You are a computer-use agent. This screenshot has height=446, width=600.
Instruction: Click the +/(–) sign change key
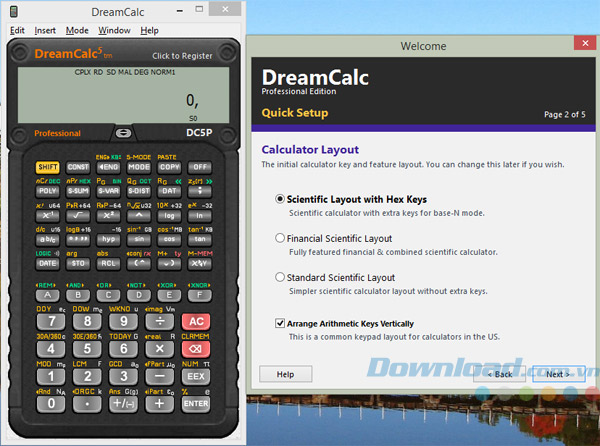pyautogui.click(x=123, y=404)
